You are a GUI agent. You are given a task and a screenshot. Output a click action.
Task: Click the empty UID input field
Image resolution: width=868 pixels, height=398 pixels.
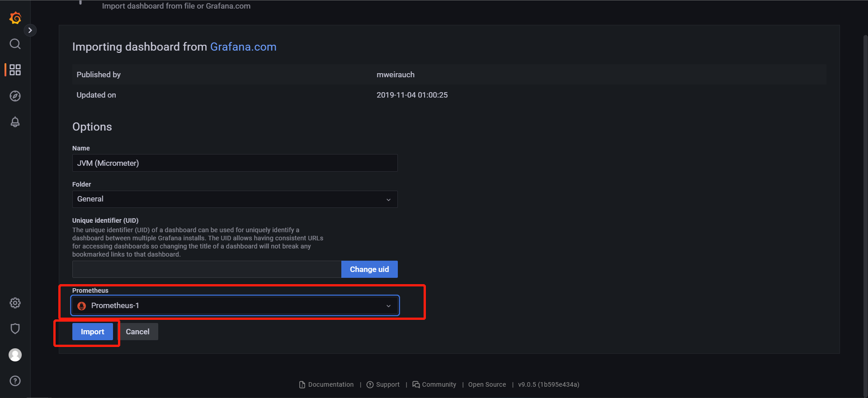[x=207, y=269]
